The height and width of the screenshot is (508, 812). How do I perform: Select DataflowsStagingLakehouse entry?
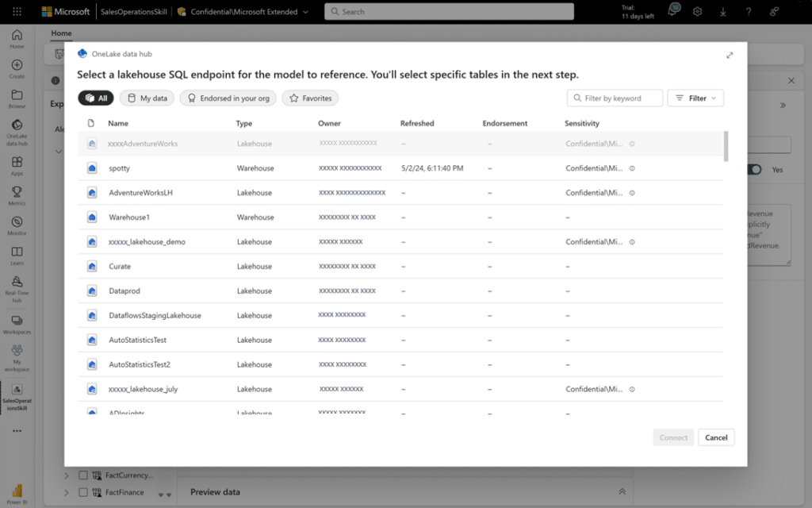pos(400,315)
